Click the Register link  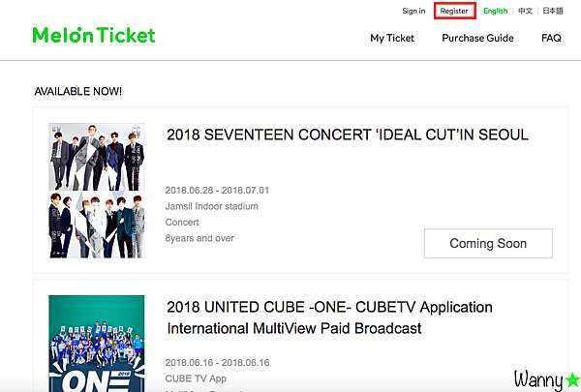[x=454, y=11]
